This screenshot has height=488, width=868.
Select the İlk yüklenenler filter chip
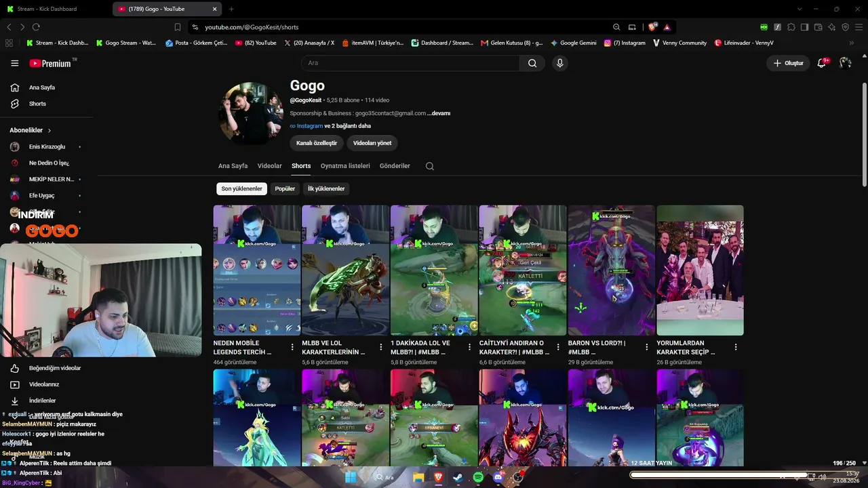pyautogui.click(x=326, y=188)
